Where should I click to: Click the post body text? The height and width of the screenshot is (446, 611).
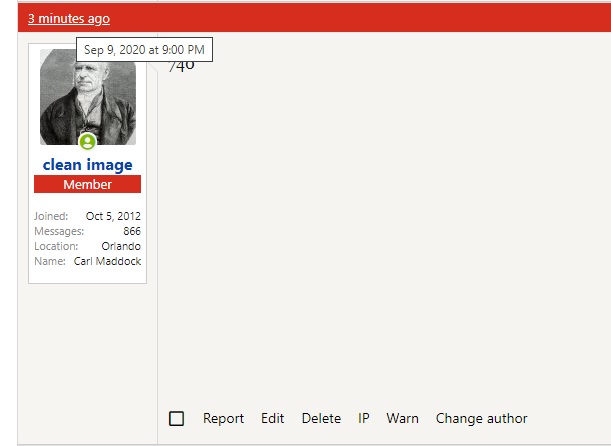181,66
